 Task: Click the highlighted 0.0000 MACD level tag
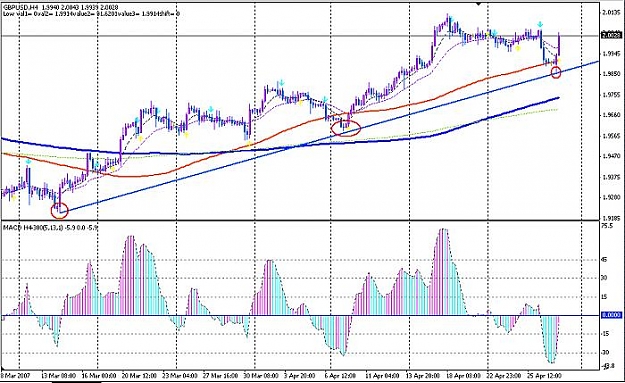[611, 315]
